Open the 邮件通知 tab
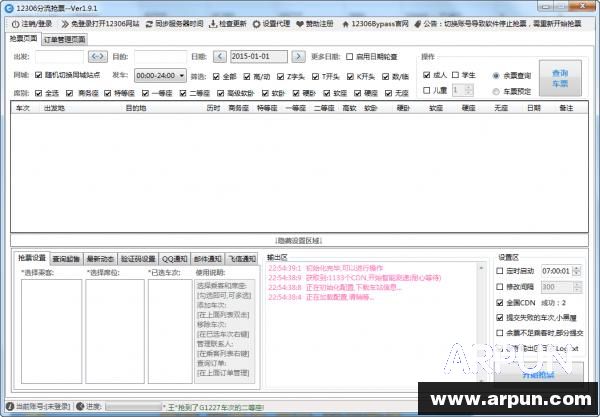The height and width of the screenshot is (417, 600). coord(208,259)
